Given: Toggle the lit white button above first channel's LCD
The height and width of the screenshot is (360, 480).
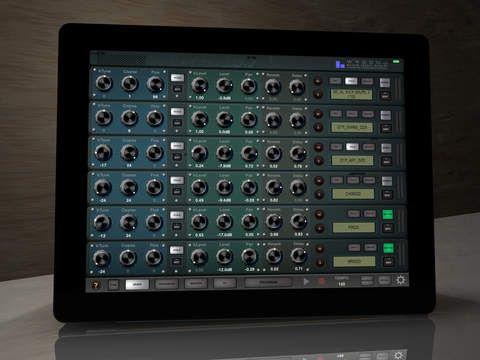Looking at the screenshot, I should coord(351,81).
